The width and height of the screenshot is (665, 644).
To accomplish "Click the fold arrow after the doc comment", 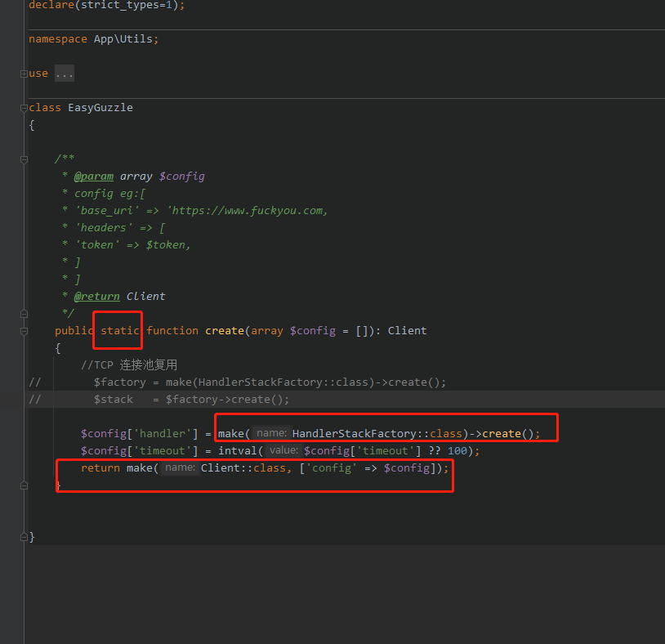I will (x=24, y=313).
